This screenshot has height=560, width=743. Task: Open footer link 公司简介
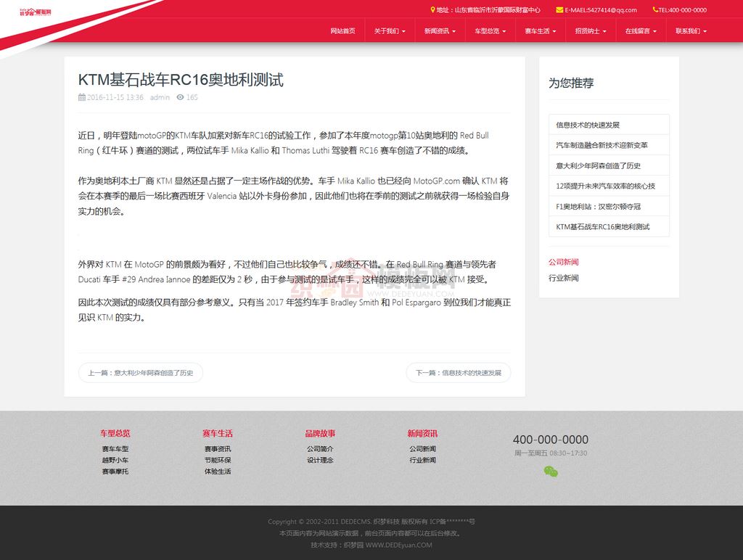tap(320, 449)
